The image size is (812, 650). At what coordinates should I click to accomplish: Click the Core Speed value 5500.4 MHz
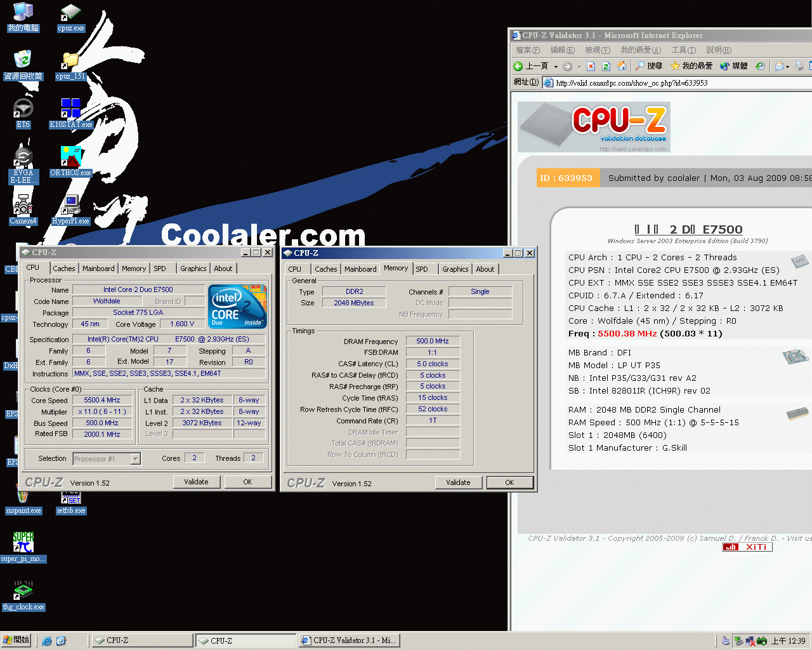coord(102,401)
